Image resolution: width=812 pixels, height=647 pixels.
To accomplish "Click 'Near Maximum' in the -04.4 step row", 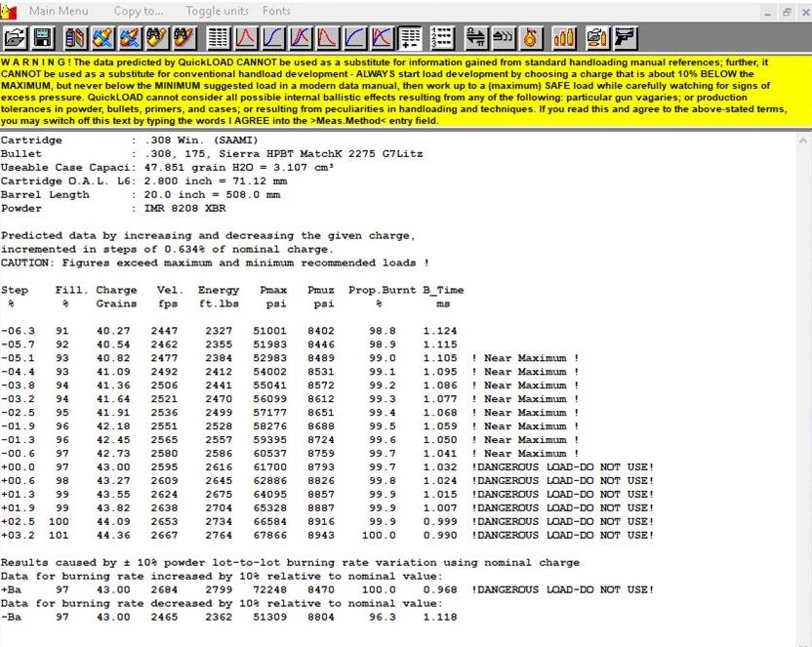I will [525, 372].
